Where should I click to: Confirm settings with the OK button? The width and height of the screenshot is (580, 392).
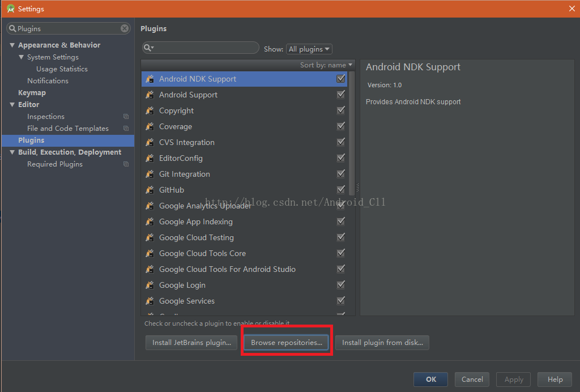tap(430, 379)
